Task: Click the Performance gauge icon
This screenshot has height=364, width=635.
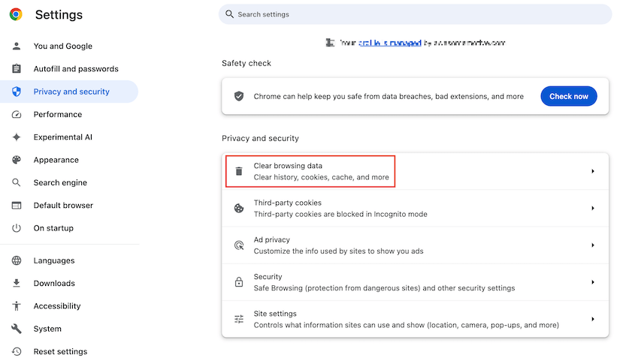Action: (x=17, y=115)
